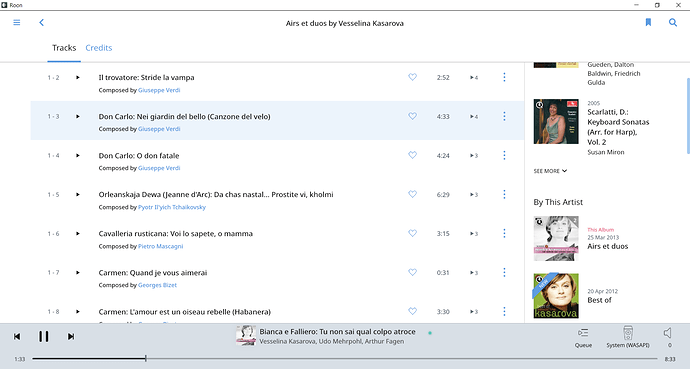Play track Orleanskaja Dewa
690x369 pixels.
click(78, 194)
